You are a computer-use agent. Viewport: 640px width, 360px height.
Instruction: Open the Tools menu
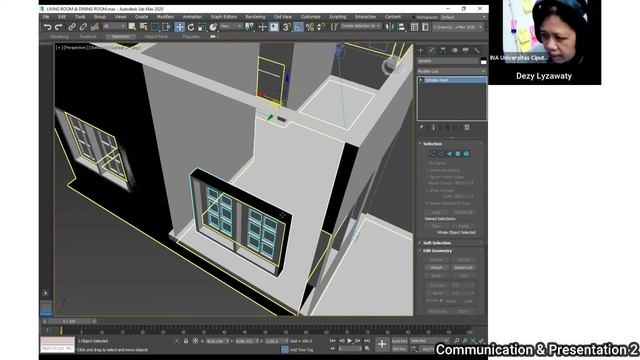click(x=80, y=17)
